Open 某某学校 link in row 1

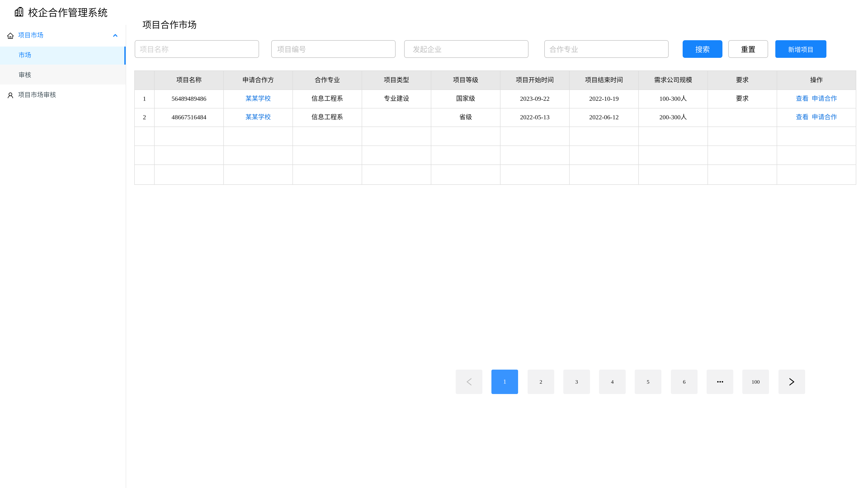pyautogui.click(x=258, y=98)
